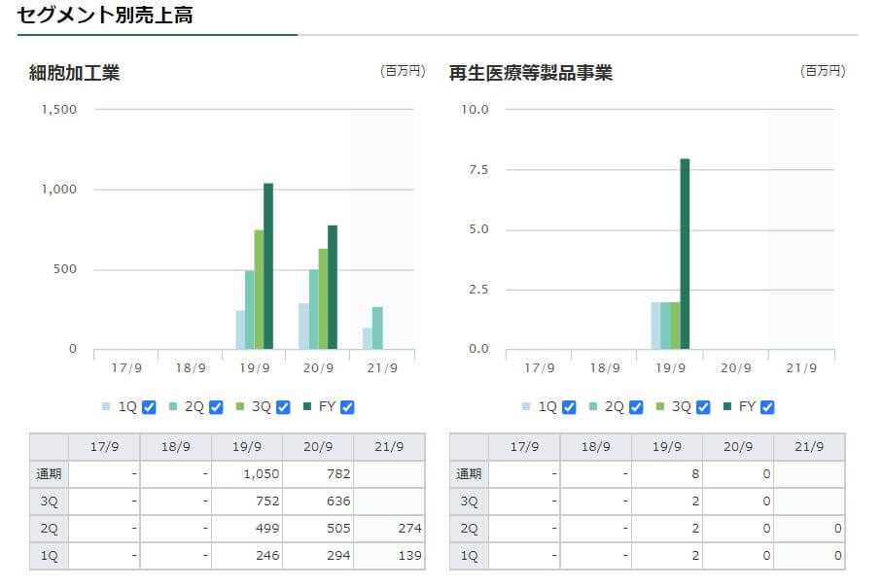Disable 3Q series in 細胞加工業 chart
882x588 pixels.
pos(283,407)
